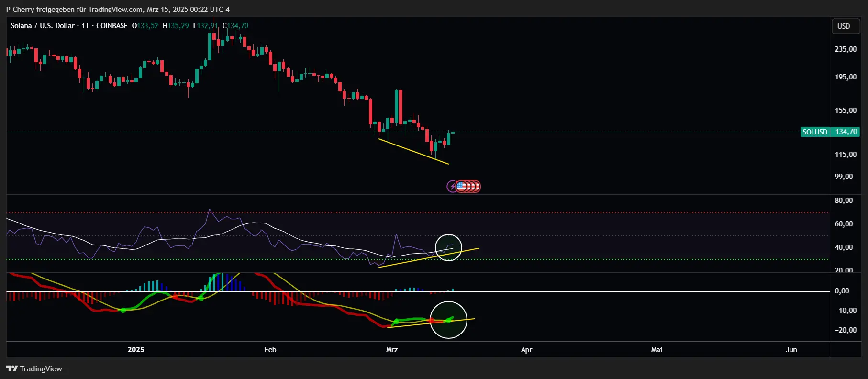Click the Mrz label on time axis

[392, 350]
